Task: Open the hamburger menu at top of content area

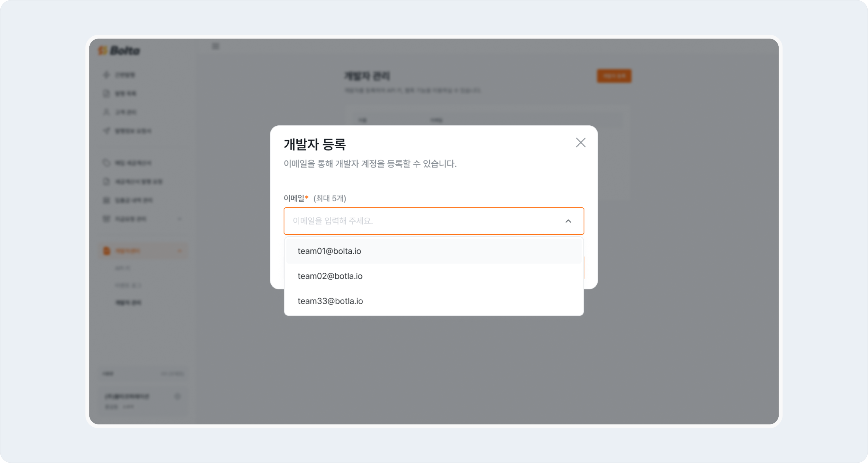Action: 215,46
